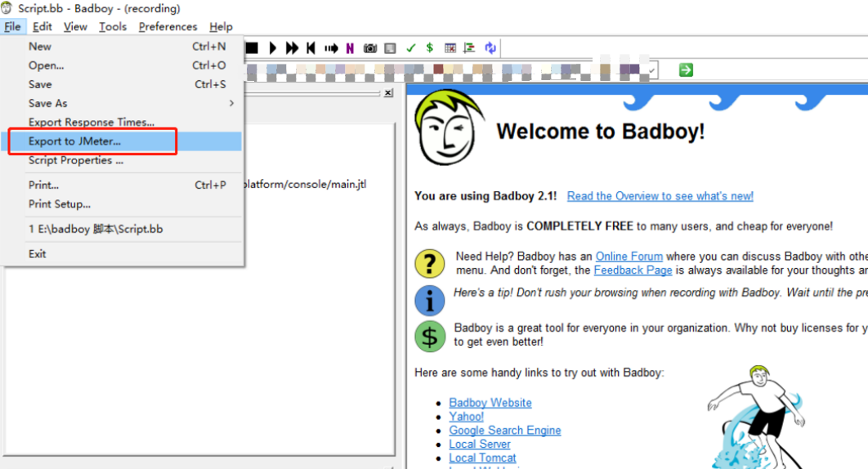The width and height of the screenshot is (868, 469).
Task: Click the Play All double-arrow icon
Action: point(292,48)
